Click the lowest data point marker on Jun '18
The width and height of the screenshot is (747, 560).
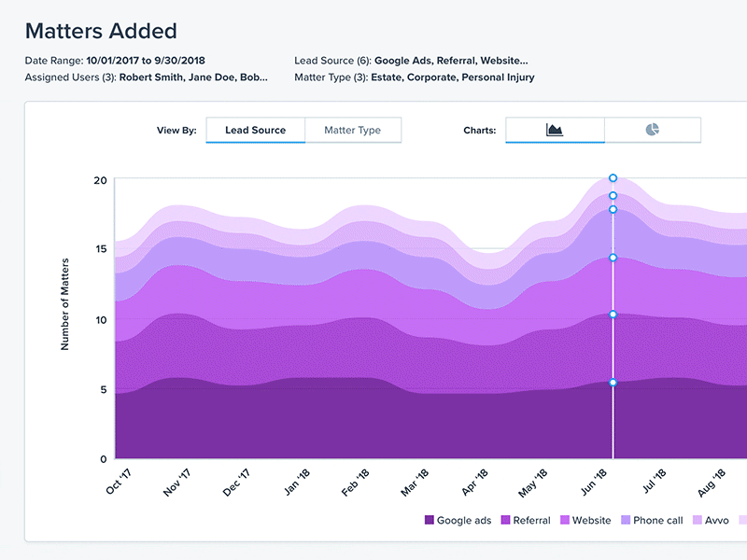[x=613, y=380]
